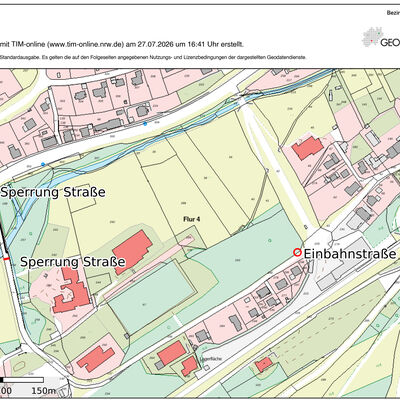This screenshot has height=400, width=400.
Task: Open the www.tim-online.nrw.de address in the header
Action: pos(86,44)
